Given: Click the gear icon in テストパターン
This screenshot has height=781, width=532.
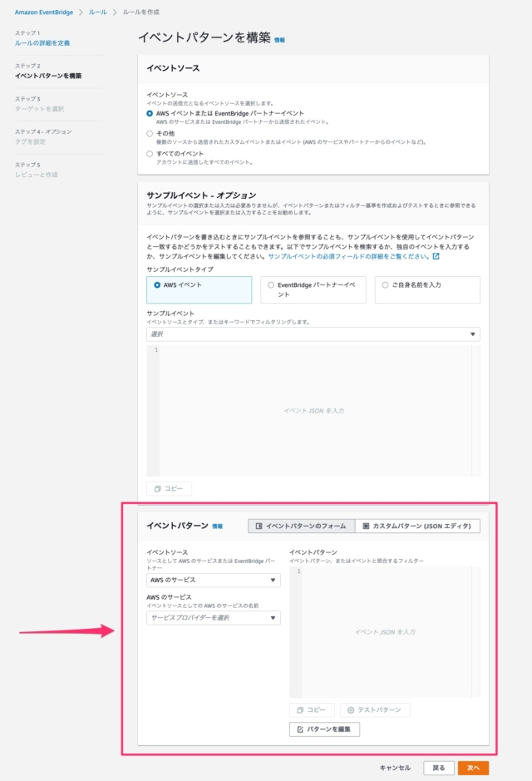Looking at the screenshot, I should (x=351, y=709).
